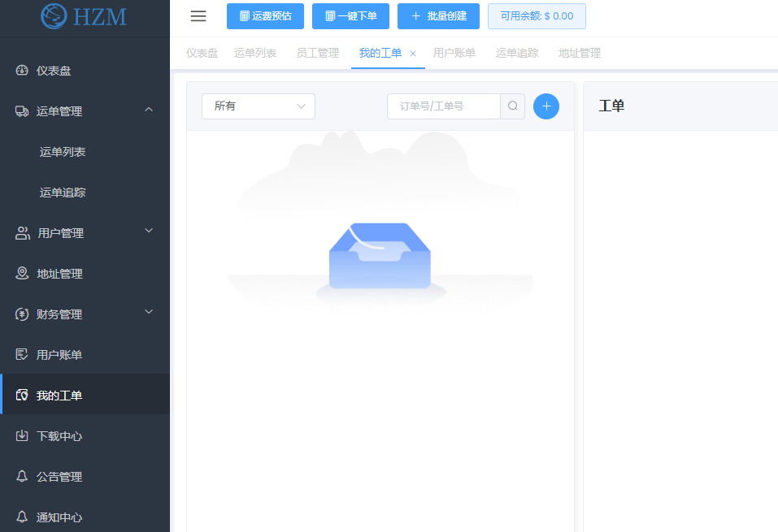Image resolution: width=778 pixels, height=532 pixels.
Task: Open the 所有 filter dropdown
Action: 258,106
